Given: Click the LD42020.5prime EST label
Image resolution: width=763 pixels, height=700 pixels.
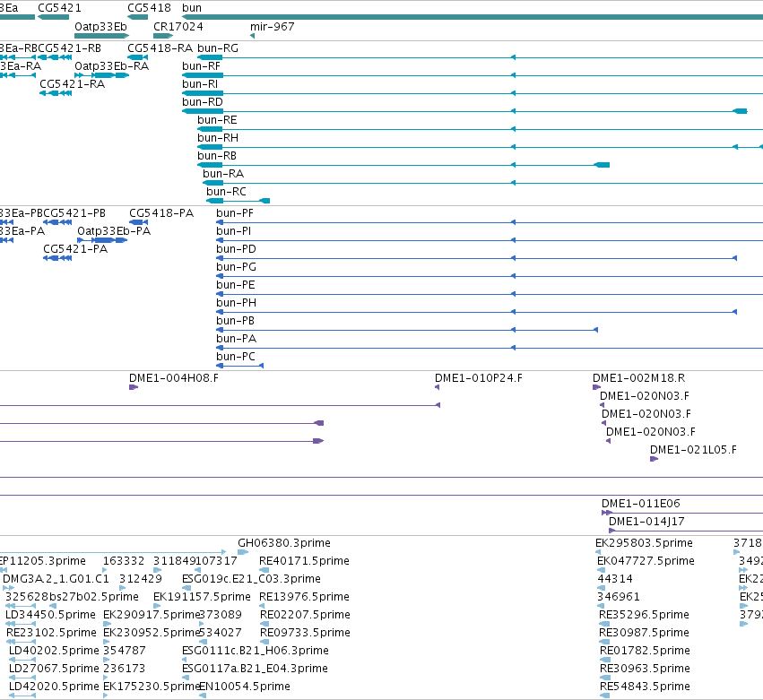Looking at the screenshot, I should pos(54,687).
